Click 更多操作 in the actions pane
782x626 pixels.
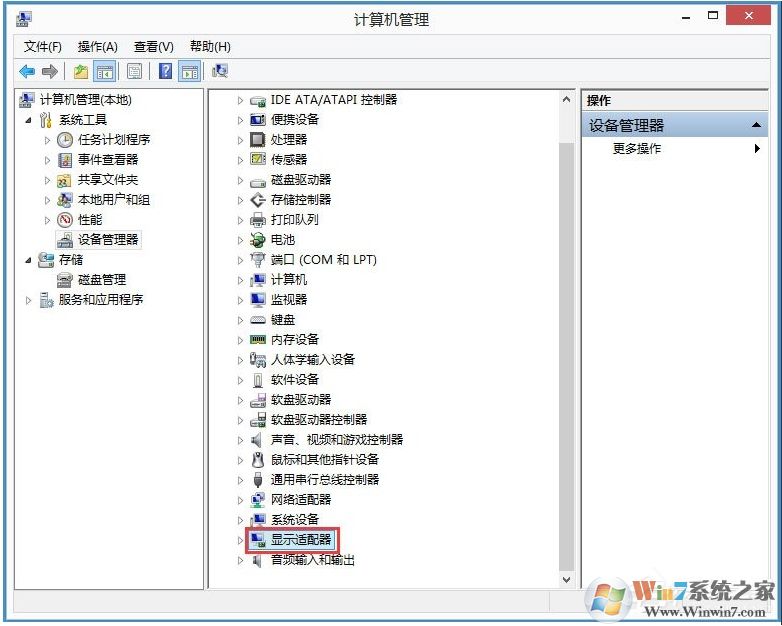pos(636,149)
